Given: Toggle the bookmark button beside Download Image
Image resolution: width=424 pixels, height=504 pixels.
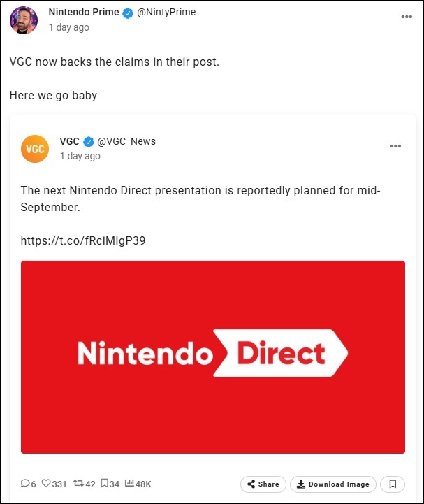Looking at the screenshot, I should click(x=393, y=484).
